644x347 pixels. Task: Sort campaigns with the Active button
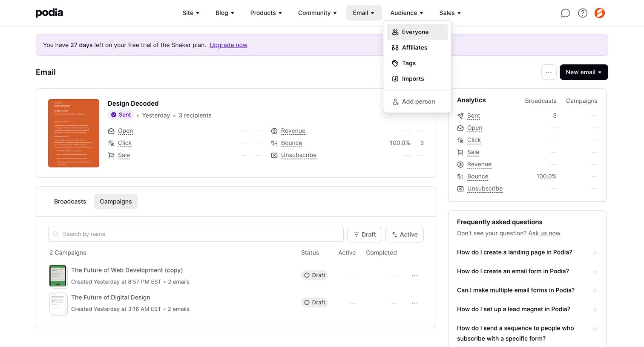pyautogui.click(x=405, y=234)
